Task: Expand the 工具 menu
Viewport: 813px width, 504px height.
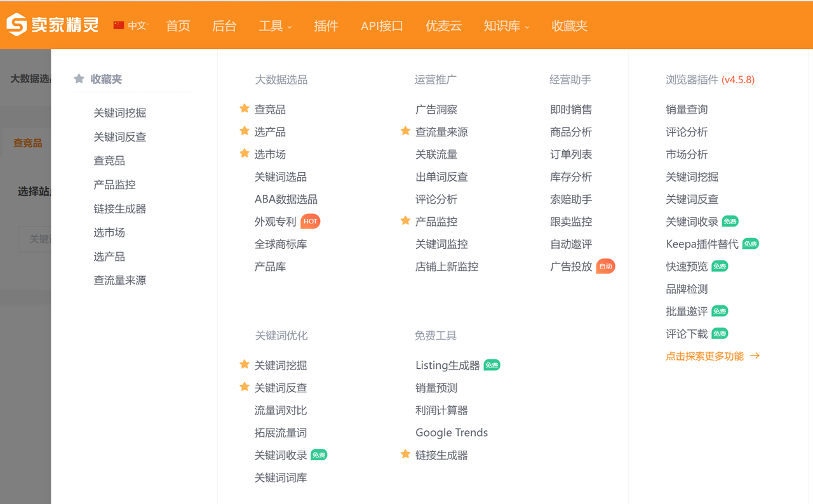Action: 275,26
